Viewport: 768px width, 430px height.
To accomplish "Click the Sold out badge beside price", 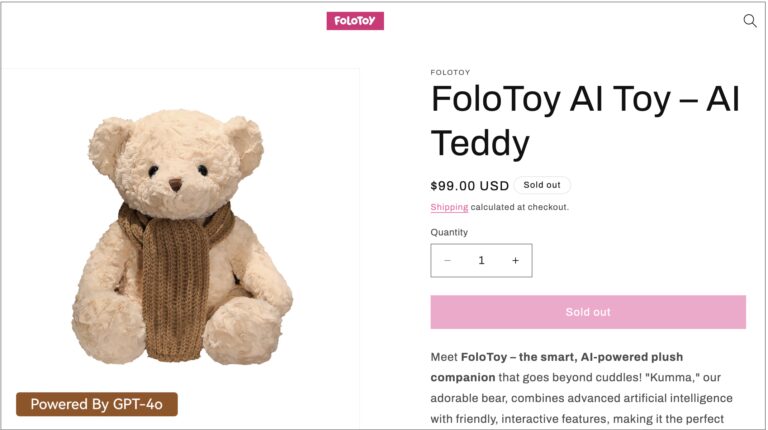I will pos(542,185).
